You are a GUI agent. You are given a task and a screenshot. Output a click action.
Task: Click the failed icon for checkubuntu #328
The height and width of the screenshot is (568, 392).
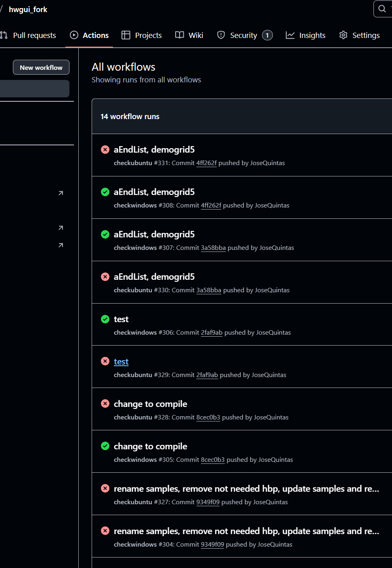[x=105, y=404]
